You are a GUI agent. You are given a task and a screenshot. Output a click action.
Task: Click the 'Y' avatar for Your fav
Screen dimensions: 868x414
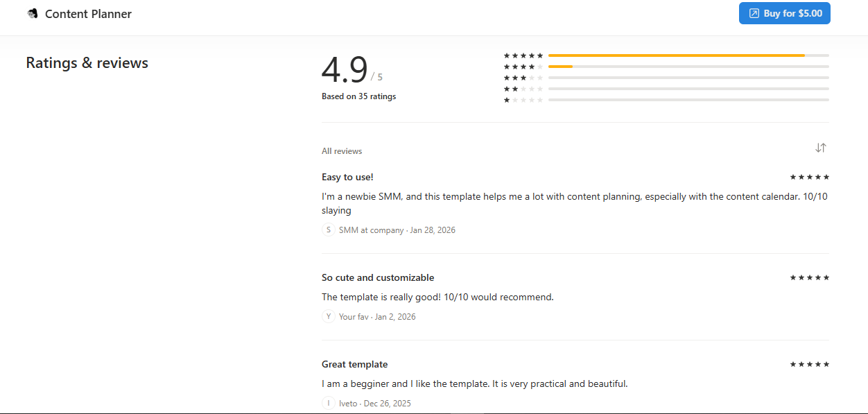click(x=329, y=317)
